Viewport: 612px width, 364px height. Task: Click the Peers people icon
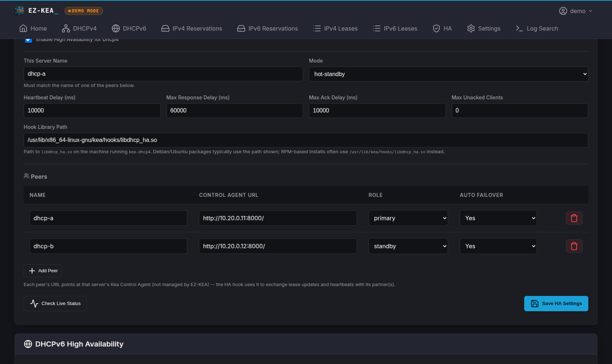(x=27, y=176)
